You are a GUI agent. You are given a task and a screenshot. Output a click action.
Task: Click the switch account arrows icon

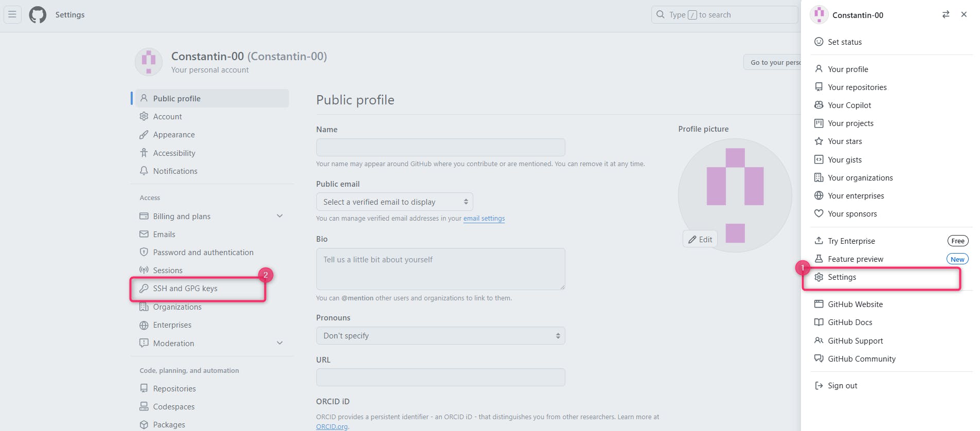click(946, 14)
